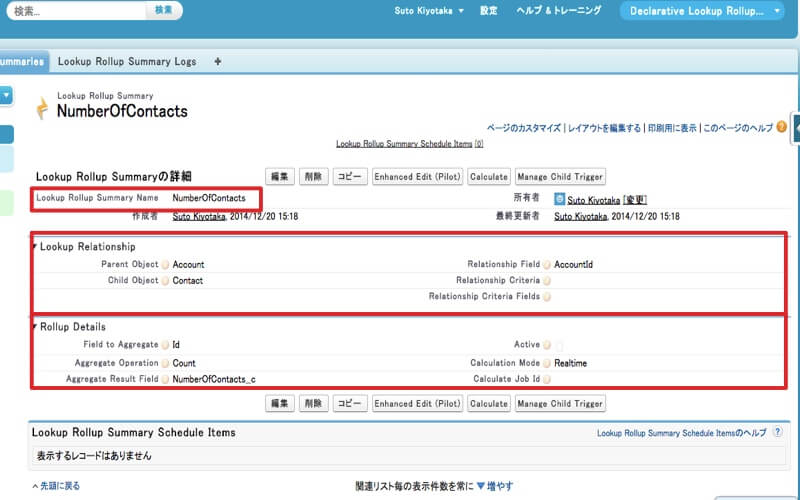The width and height of the screenshot is (800, 500).
Task: Open the plus tab for all tabs
Action: pos(218,62)
